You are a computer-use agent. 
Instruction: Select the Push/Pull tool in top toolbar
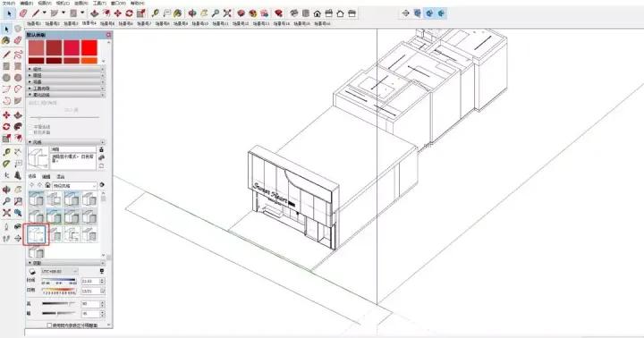(x=95, y=13)
